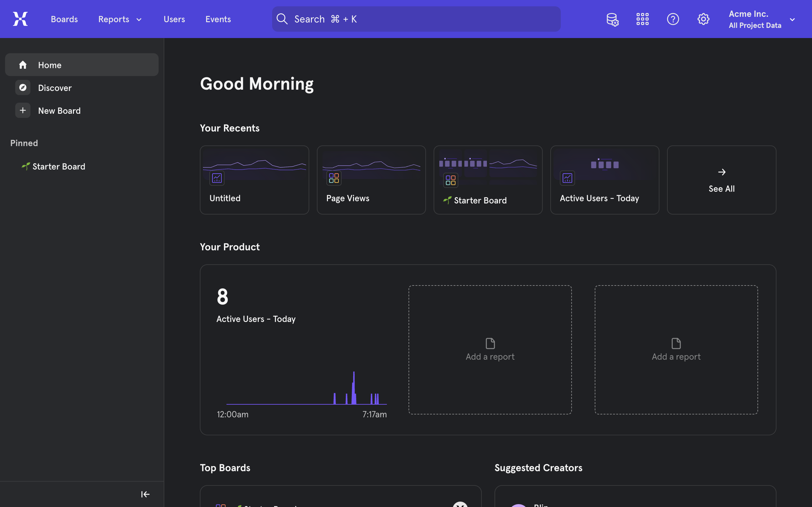Click the chart icon on the Untitled card

[217, 178]
